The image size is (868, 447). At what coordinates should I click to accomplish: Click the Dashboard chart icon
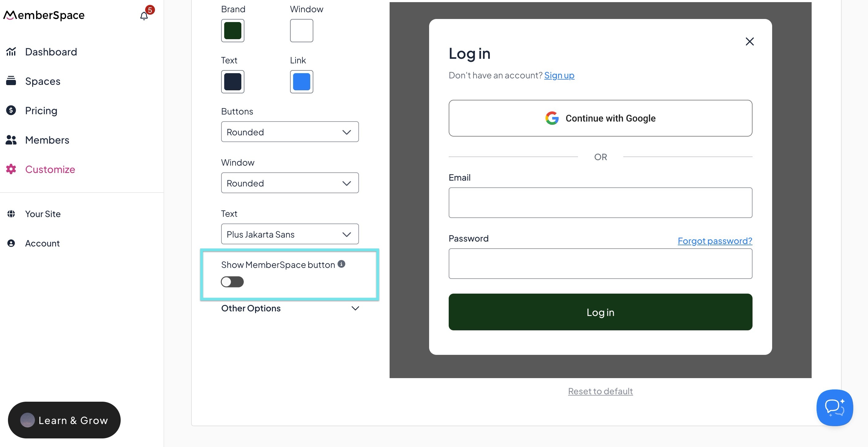pos(11,51)
